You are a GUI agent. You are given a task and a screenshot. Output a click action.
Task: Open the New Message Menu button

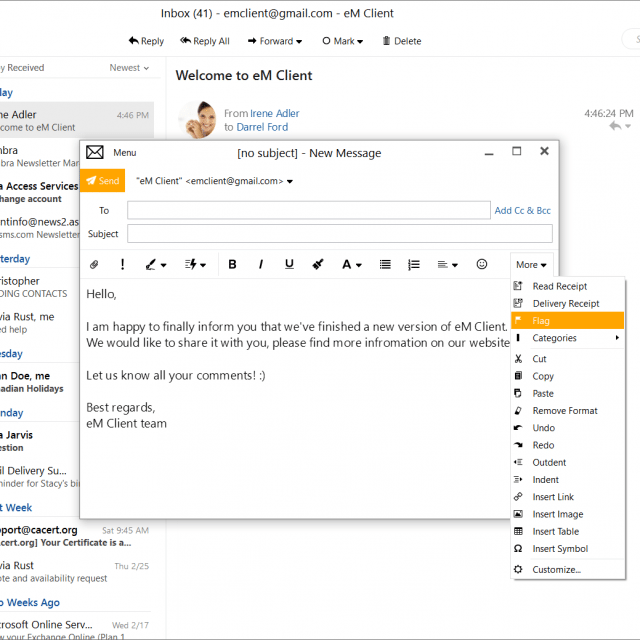point(124,153)
